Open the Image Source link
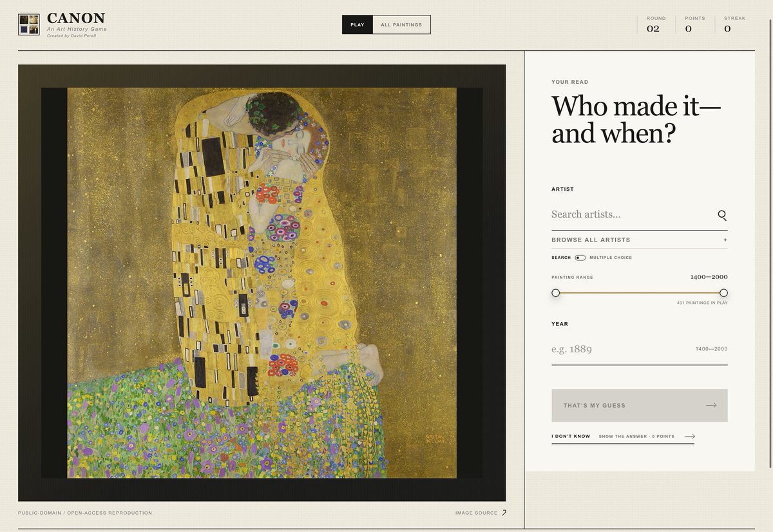This screenshot has width=773, height=532. tap(481, 513)
